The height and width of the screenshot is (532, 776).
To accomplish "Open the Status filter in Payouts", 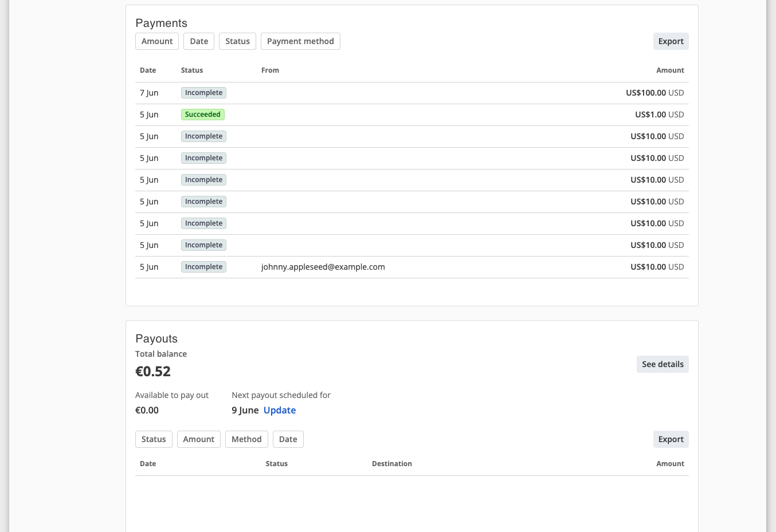I will click(154, 439).
